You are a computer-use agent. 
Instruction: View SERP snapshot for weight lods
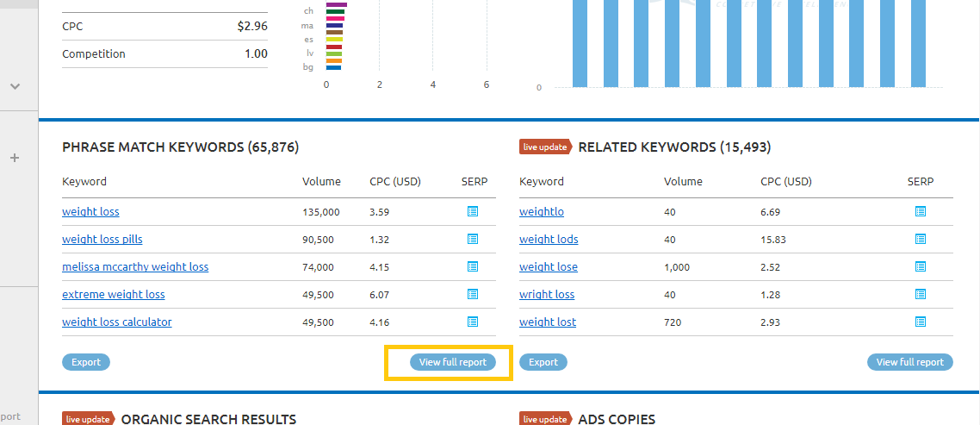920,239
